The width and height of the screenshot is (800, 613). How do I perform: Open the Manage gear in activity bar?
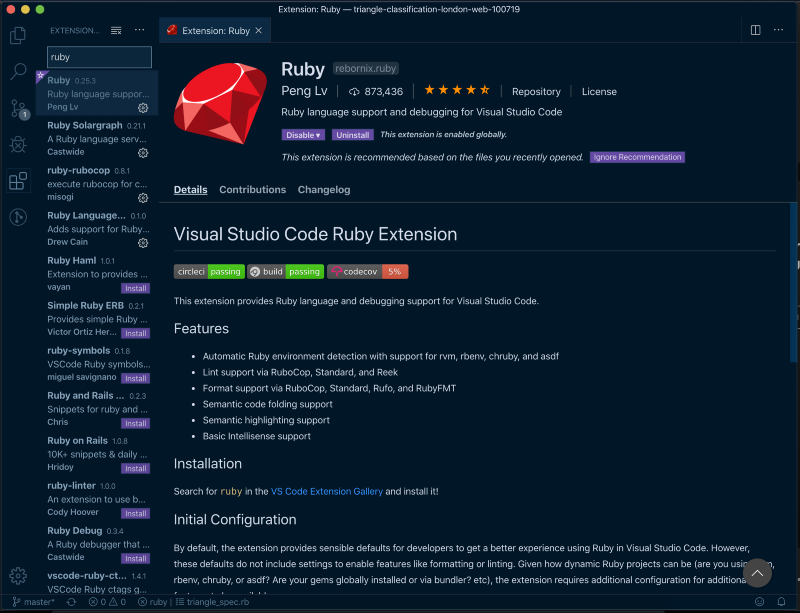tap(18, 576)
